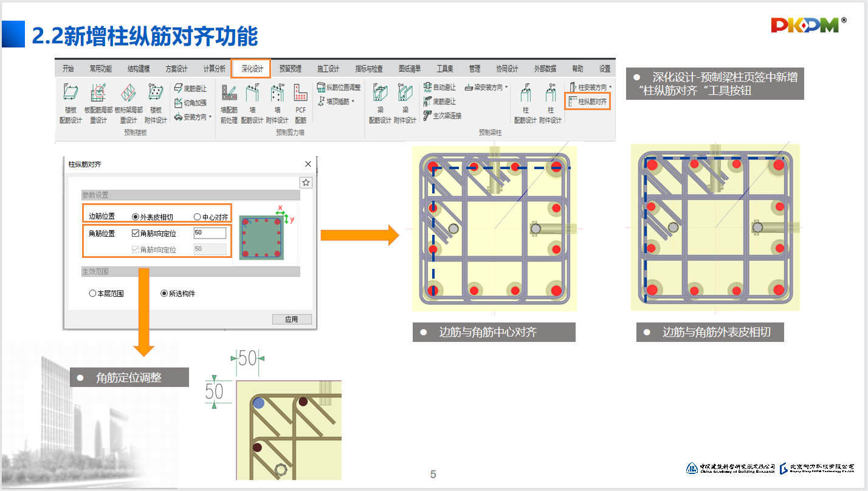Click the 角筋X向定位 value field
Image resolution: width=868 pixels, height=491 pixels.
click(210, 233)
